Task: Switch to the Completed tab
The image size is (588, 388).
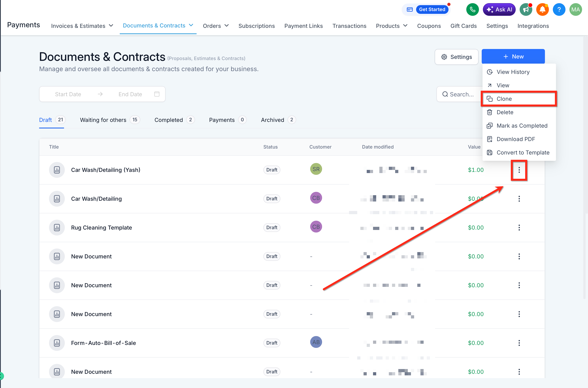Action: [x=174, y=120]
